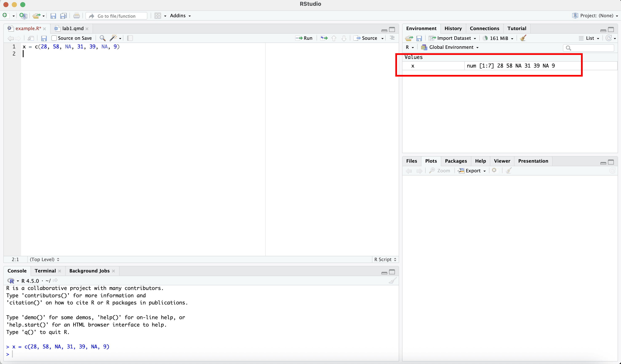Image resolution: width=621 pixels, height=364 pixels.
Task: Toggle the document outline icon in the editor
Action: pos(392,38)
